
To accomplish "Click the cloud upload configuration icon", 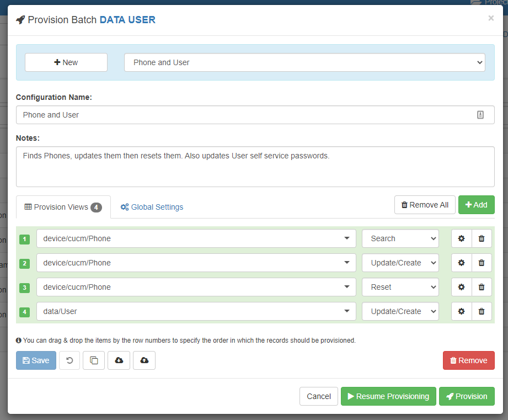I will click(144, 360).
